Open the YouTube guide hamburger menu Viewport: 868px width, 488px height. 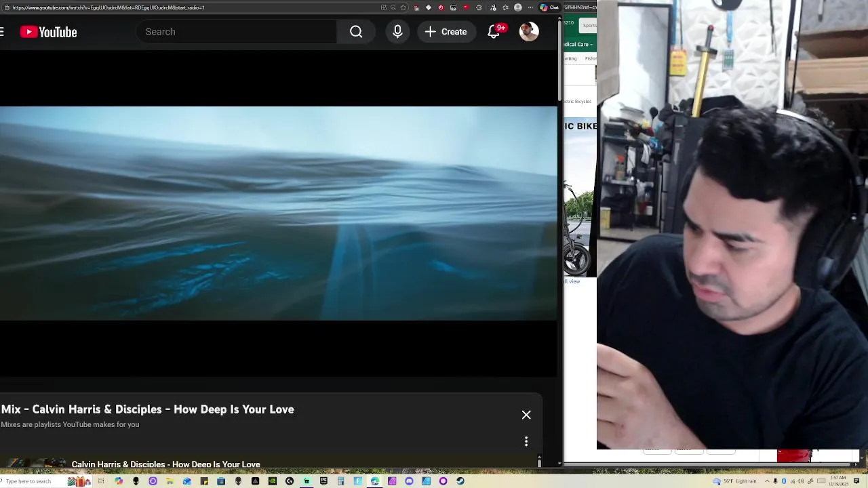click(2, 32)
